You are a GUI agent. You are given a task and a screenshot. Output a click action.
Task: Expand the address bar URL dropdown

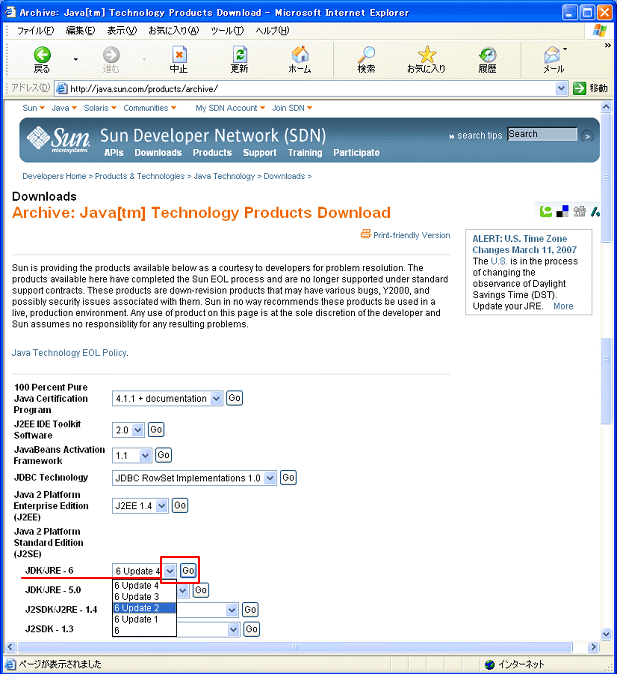point(561,89)
